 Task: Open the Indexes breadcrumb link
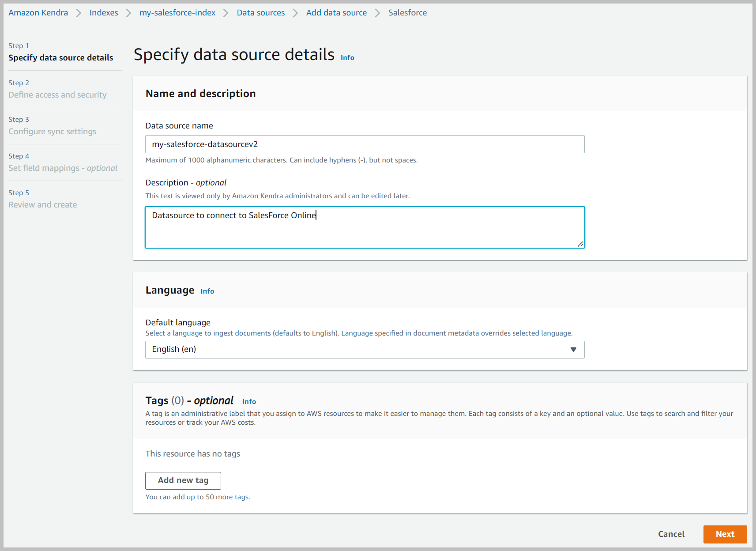click(104, 13)
